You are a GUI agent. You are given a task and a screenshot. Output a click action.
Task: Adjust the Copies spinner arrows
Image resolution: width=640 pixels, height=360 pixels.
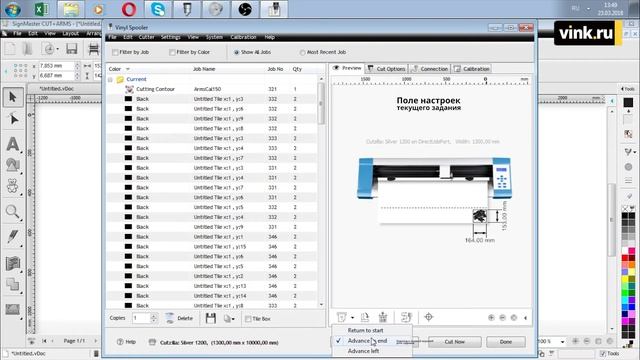coord(154,318)
